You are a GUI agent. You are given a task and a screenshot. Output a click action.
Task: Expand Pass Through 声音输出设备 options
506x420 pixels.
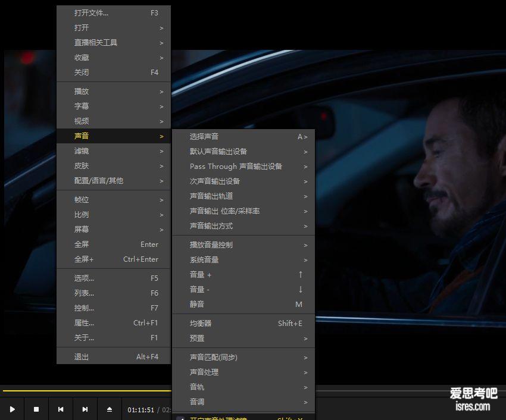coord(243,167)
